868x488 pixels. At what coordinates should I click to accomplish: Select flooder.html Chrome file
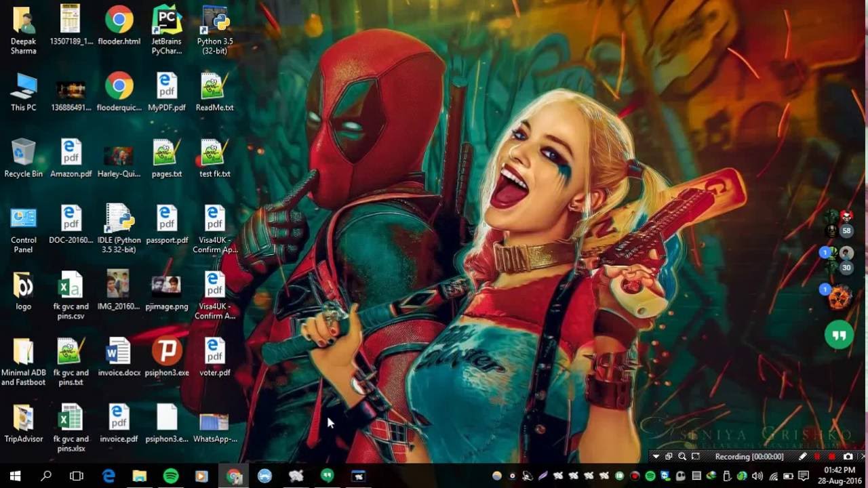click(x=119, y=26)
